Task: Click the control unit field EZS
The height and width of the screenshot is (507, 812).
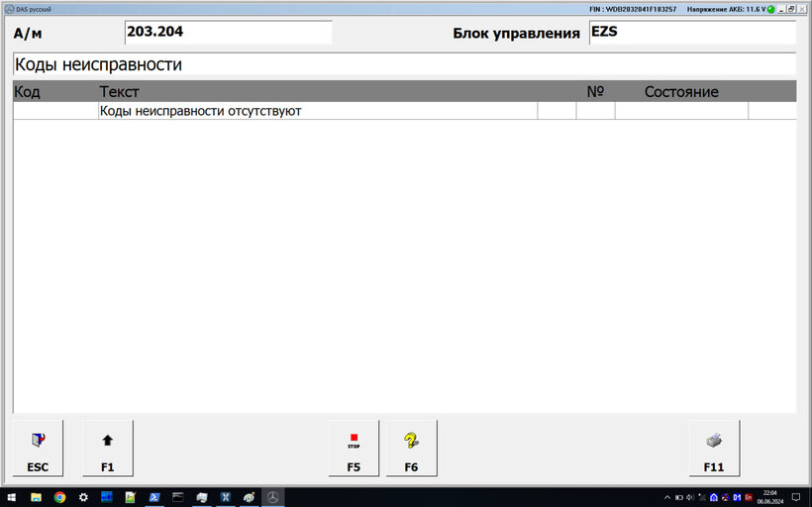Action: point(692,32)
